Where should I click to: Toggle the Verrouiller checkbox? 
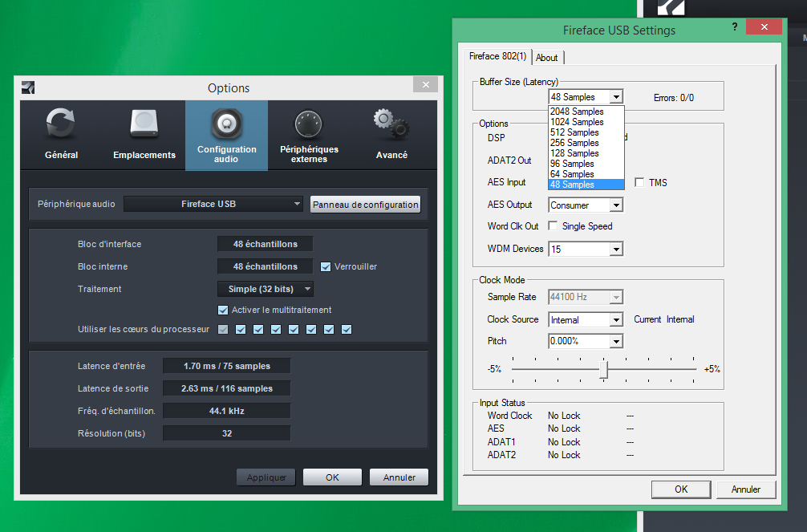click(326, 266)
